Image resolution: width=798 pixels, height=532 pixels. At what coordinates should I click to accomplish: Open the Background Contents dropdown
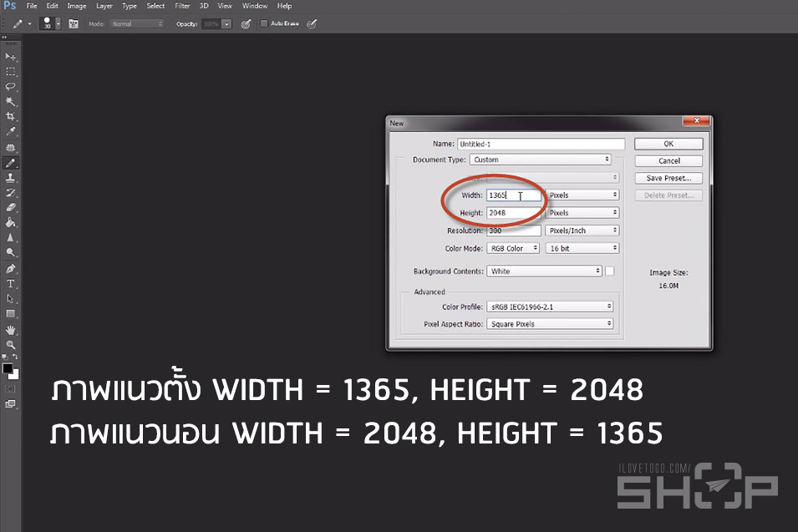click(545, 271)
